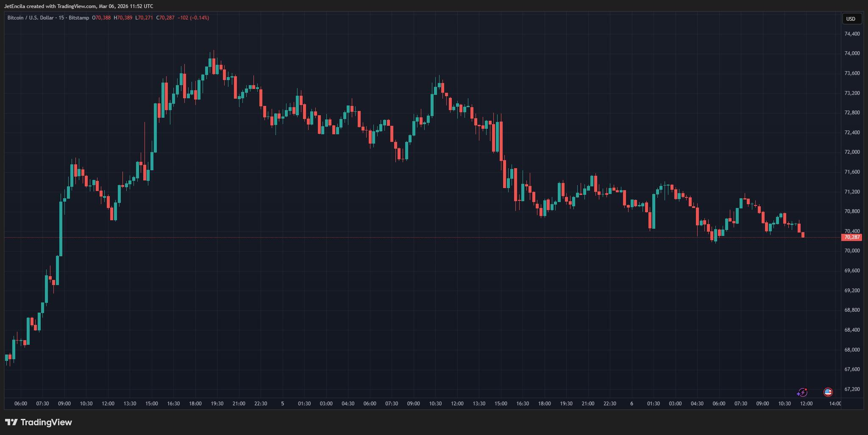Click day 5 marker on time axis
Screen dimensions: 868x435
[283, 404]
